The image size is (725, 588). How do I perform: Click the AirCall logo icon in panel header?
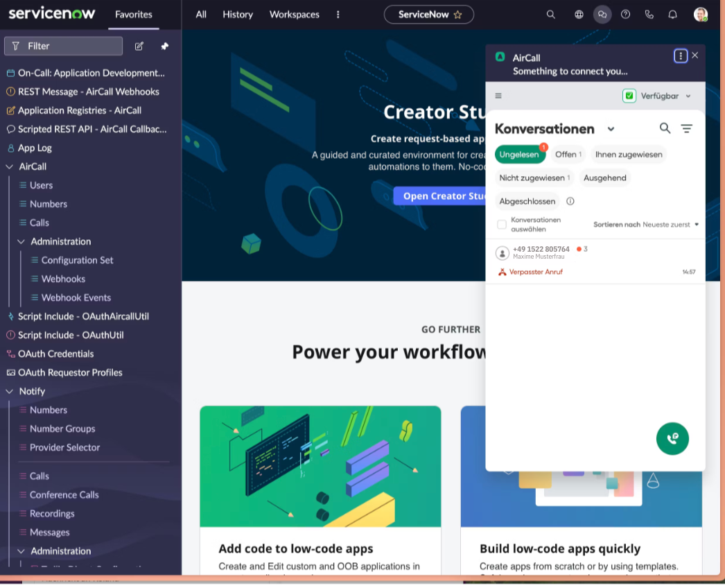[500, 58]
